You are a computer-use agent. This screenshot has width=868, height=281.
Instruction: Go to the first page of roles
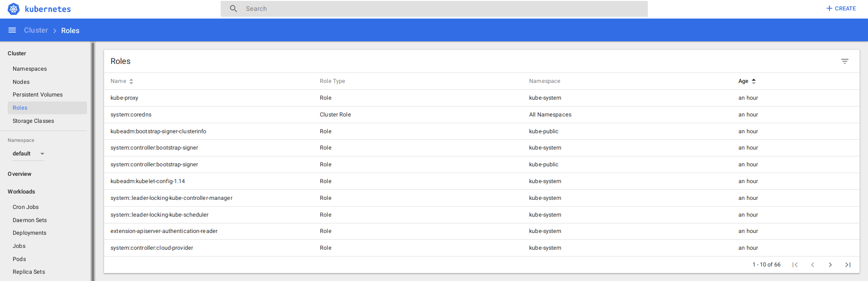(x=795, y=265)
